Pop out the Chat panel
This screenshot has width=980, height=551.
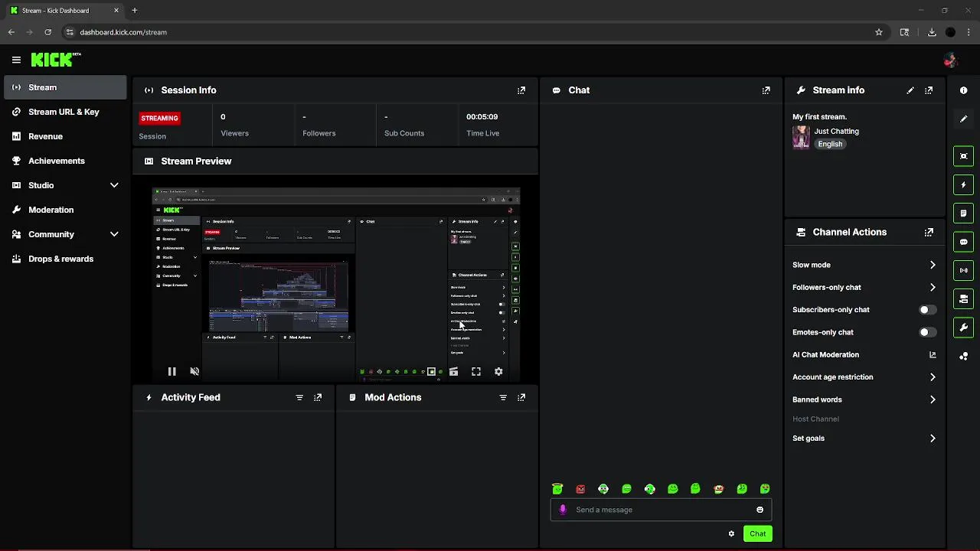coord(766,90)
